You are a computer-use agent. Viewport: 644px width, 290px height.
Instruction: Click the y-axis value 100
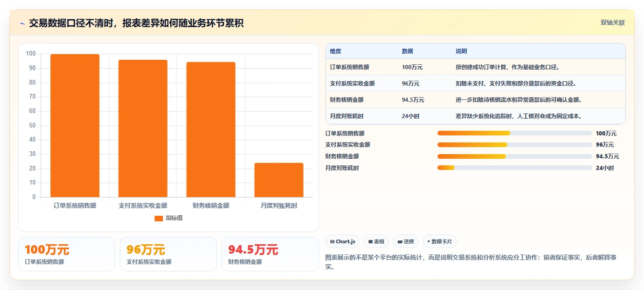tap(31, 54)
